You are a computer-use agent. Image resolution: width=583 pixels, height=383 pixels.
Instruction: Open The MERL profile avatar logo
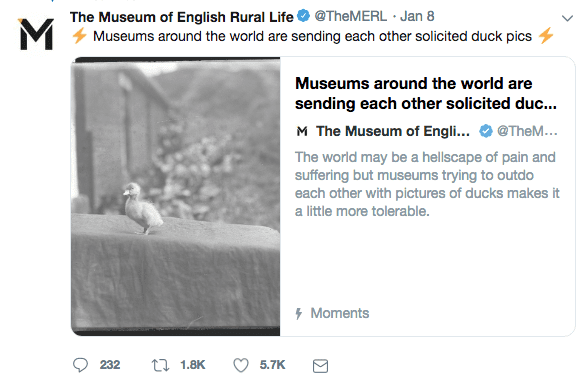coord(36,34)
